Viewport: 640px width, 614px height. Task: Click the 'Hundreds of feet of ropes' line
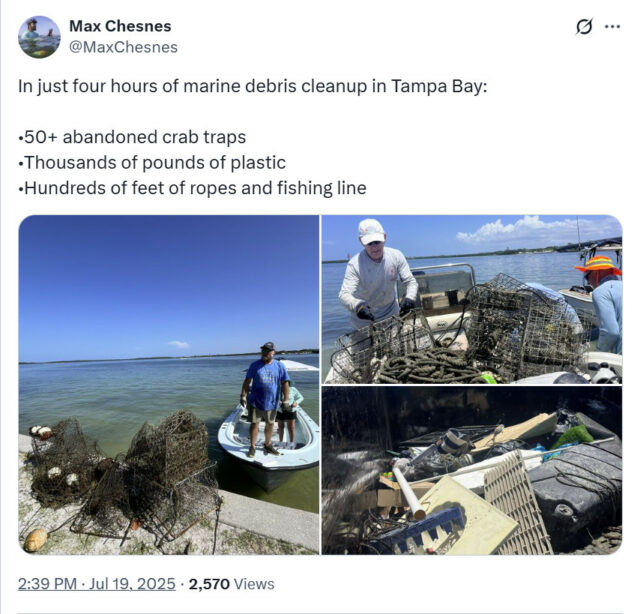click(x=192, y=188)
